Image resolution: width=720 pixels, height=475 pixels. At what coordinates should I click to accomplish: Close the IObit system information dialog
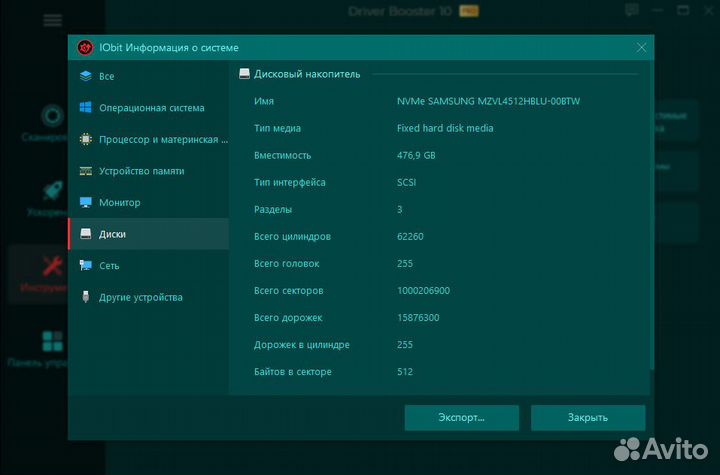pyautogui.click(x=641, y=47)
